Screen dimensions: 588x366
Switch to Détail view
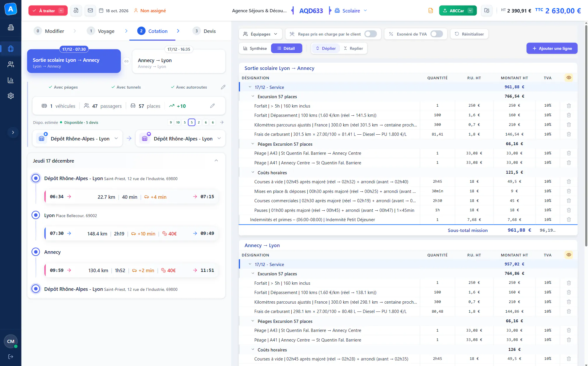point(286,48)
